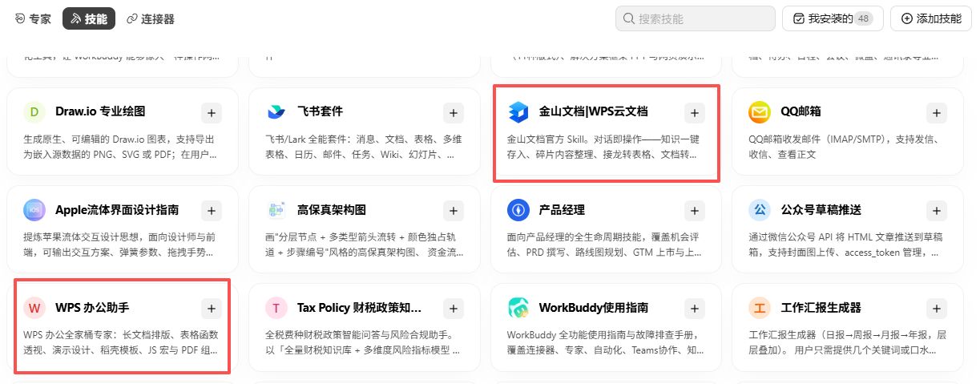Screen dimensions: 980x384
Task: Click the WPS 办公全家桶专家 description
Action: [120, 342]
